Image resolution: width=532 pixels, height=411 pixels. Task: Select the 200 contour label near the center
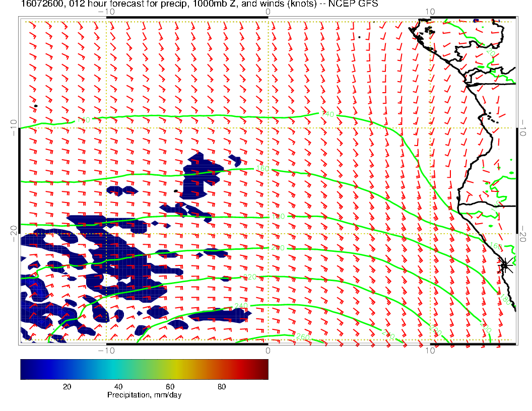pos(278,248)
